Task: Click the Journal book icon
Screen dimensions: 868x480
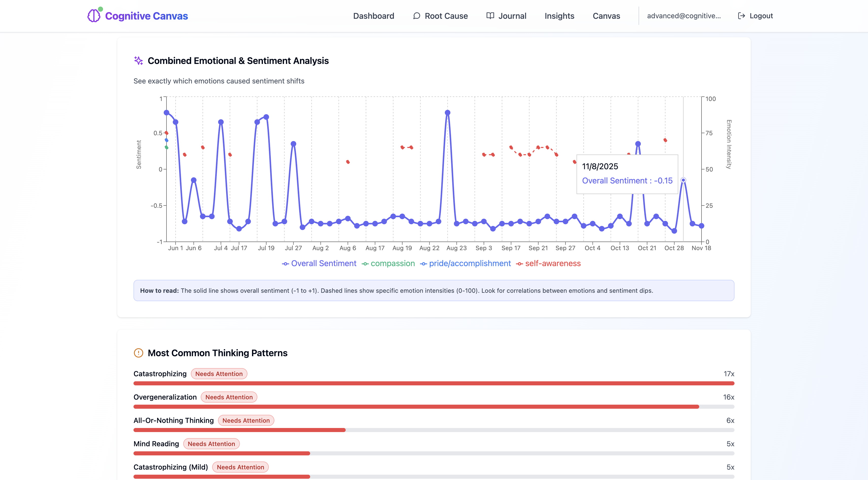Action: (490, 16)
